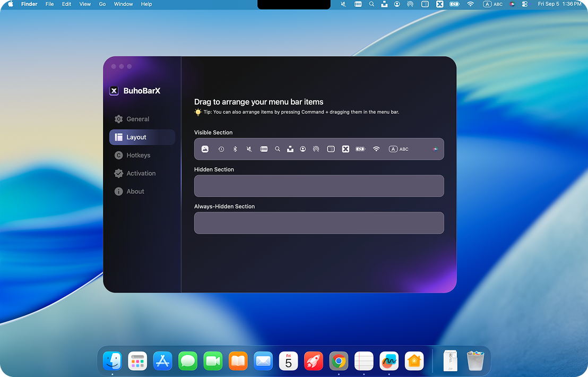
Task: Click the picture icon in Visible Section
Action: point(205,149)
